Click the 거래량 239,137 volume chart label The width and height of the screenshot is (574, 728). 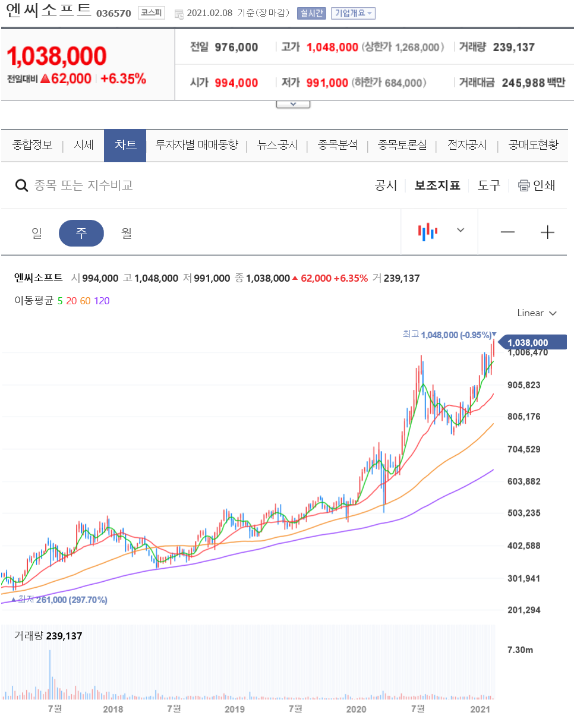[x=48, y=636]
